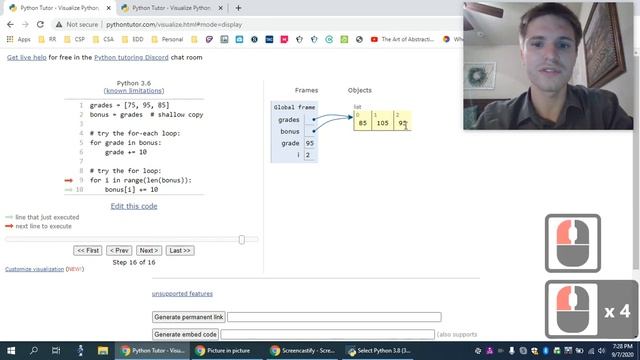The height and width of the screenshot is (360, 640).
Task: Switch to Screencastify taskbar window
Action: pos(303,351)
